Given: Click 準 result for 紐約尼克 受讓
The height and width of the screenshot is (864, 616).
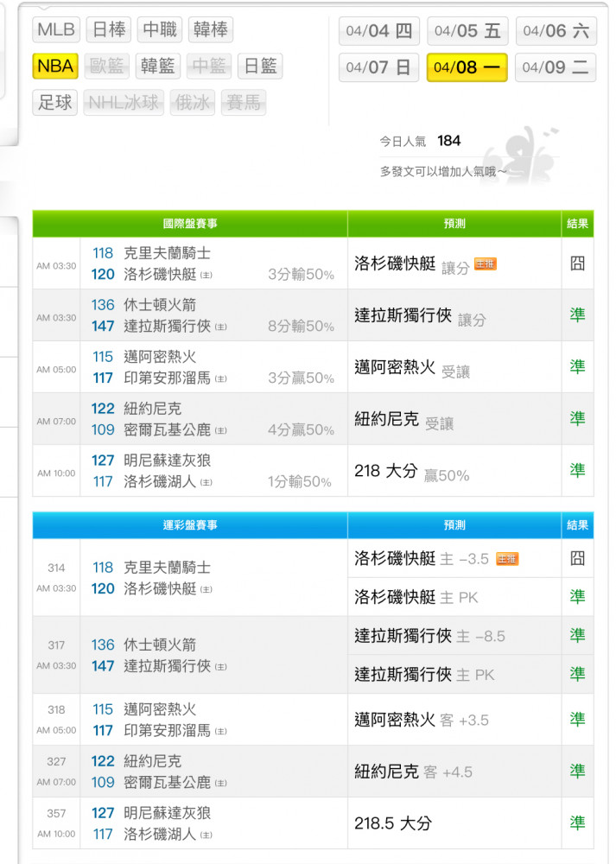Looking at the screenshot, I should point(577,418).
